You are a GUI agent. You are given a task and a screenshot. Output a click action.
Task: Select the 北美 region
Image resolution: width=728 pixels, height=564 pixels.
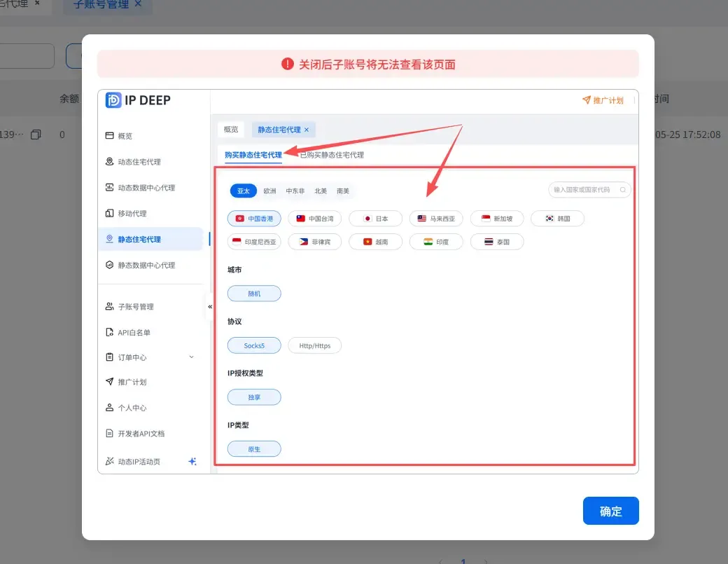tap(321, 191)
